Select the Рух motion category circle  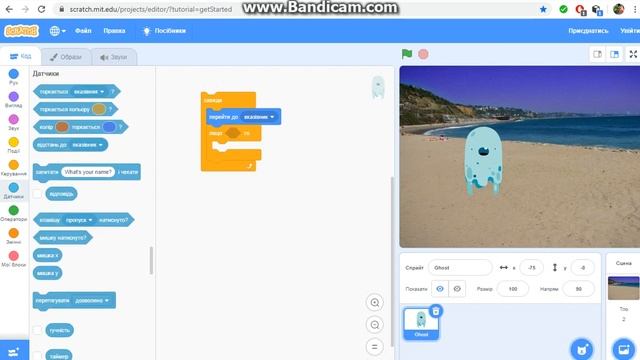pyautogui.click(x=13, y=74)
